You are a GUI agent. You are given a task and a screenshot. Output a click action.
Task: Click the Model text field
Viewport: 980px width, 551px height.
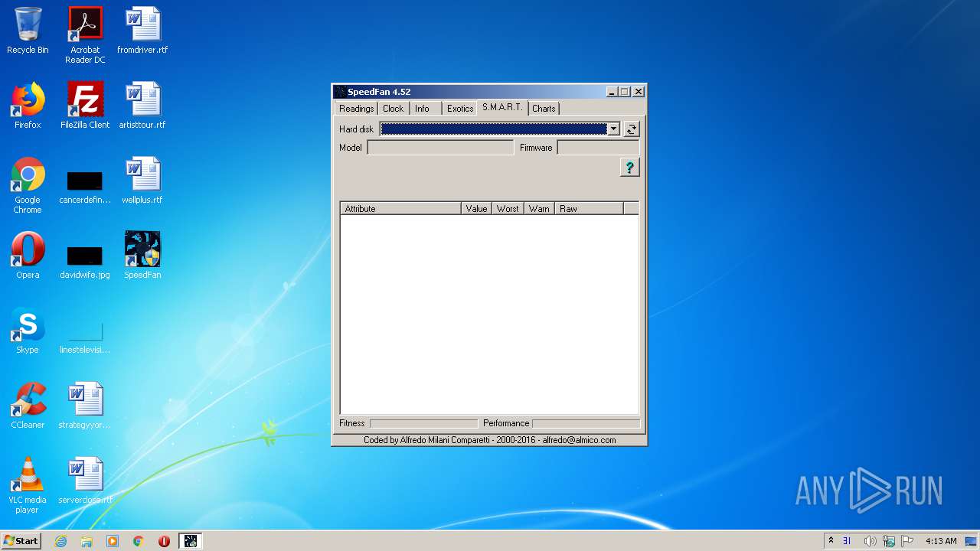tap(440, 148)
